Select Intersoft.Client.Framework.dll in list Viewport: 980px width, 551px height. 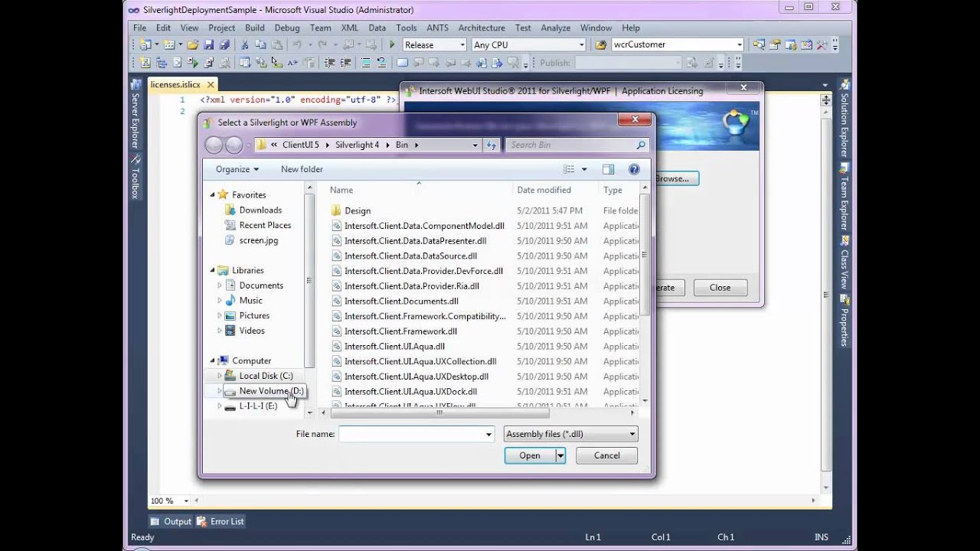click(400, 331)
